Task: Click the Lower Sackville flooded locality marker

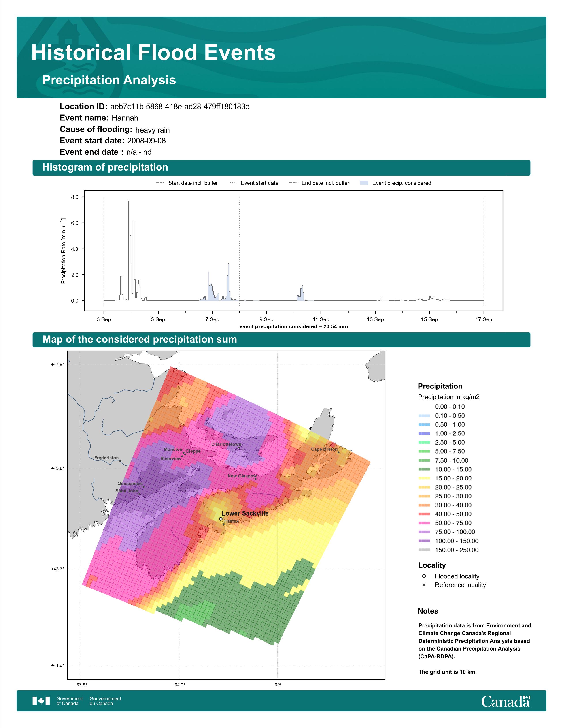Action: [x=221, y=519]
